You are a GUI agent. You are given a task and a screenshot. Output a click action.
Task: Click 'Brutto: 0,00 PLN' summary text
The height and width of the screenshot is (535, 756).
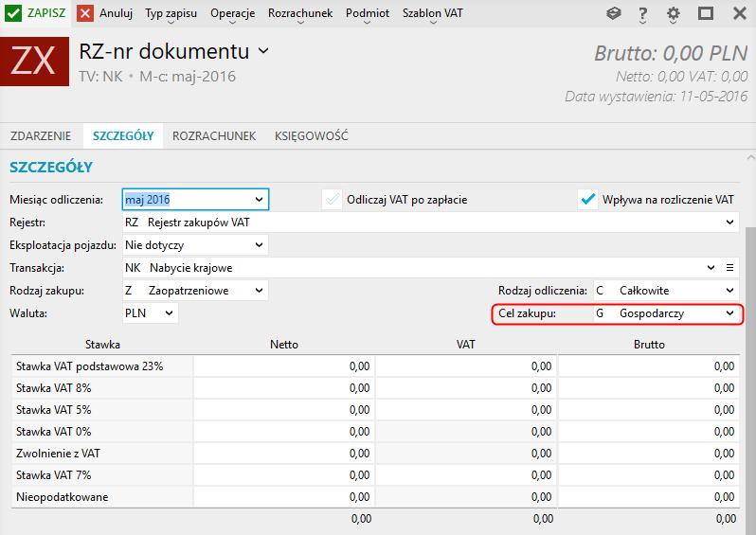pos(671,53)
